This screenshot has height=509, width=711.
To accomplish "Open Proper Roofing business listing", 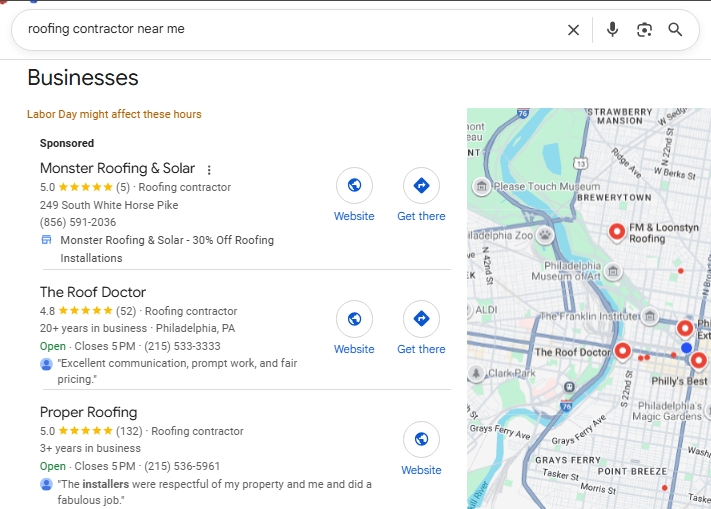I will click(x=88, y=412).
